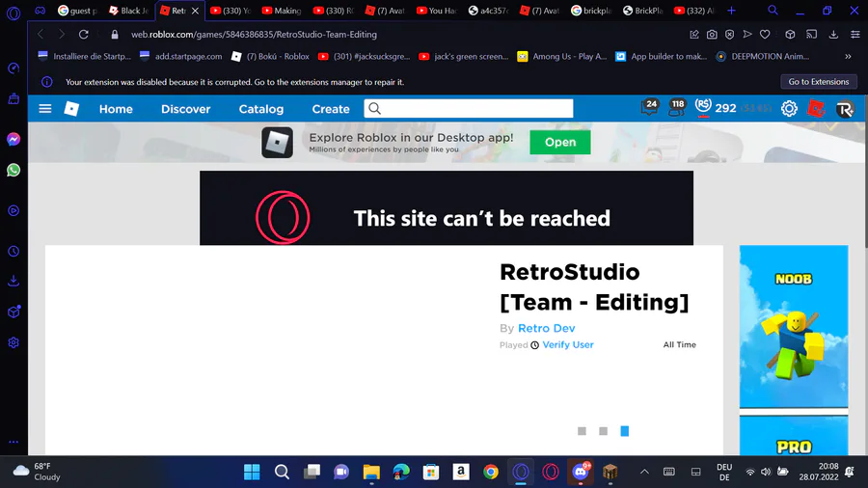
Task: Open the jack's green screen bookmark
Action: [463, 57]
